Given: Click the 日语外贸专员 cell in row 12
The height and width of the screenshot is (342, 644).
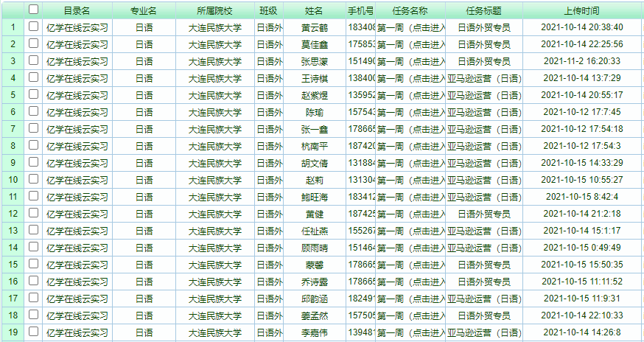Looking at the screenshot, I should tap(483, 214).
